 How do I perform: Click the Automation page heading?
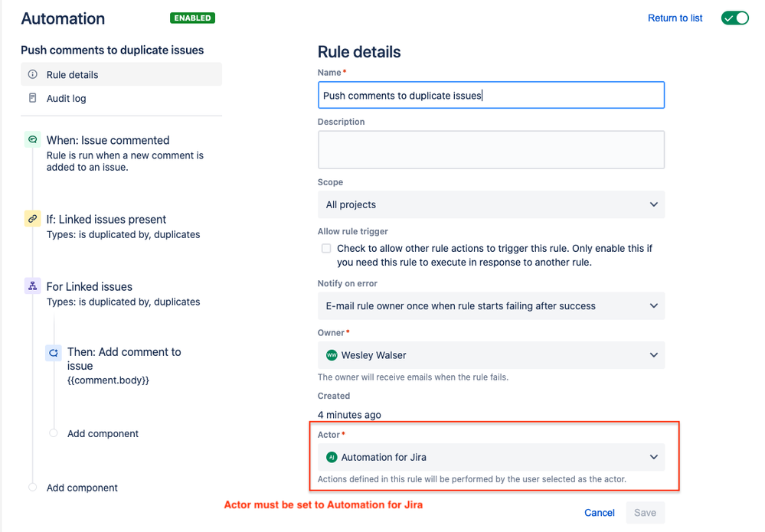63,18
